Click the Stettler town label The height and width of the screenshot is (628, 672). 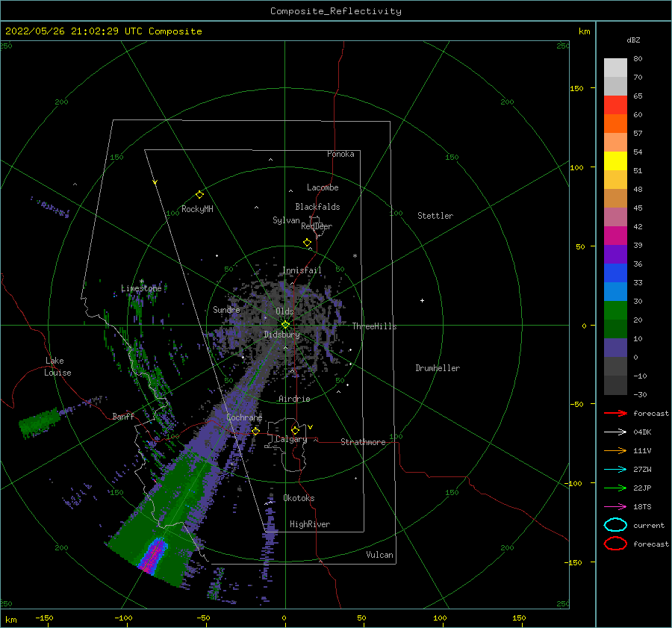point(435,216)
